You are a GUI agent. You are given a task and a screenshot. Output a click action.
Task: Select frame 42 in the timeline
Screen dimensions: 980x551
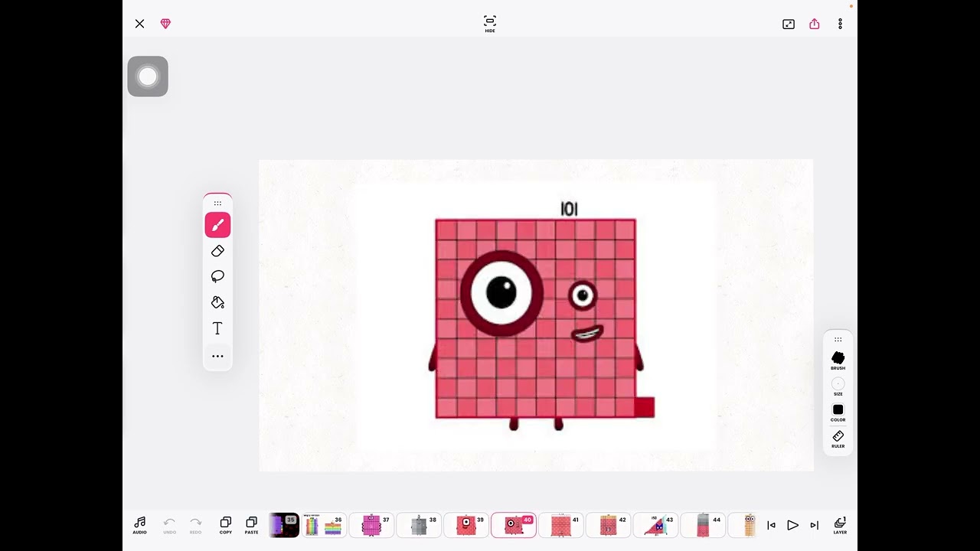pyautogui.click(x=609, y=525)
